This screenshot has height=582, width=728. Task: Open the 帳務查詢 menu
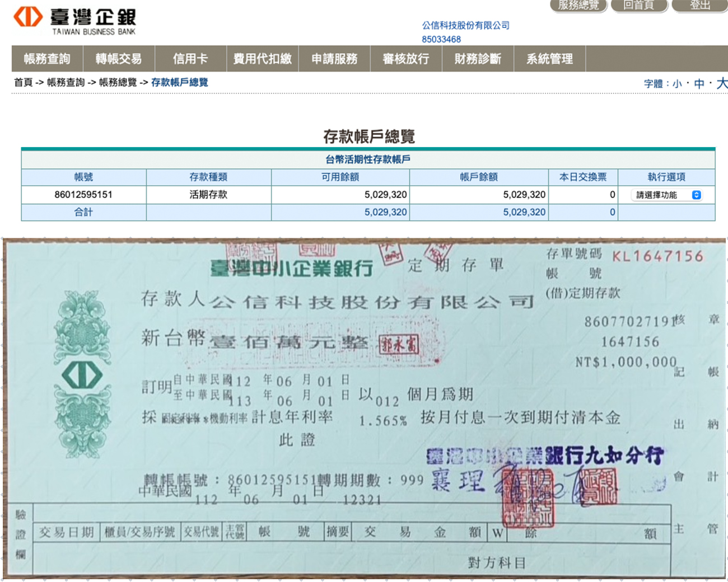47,59
